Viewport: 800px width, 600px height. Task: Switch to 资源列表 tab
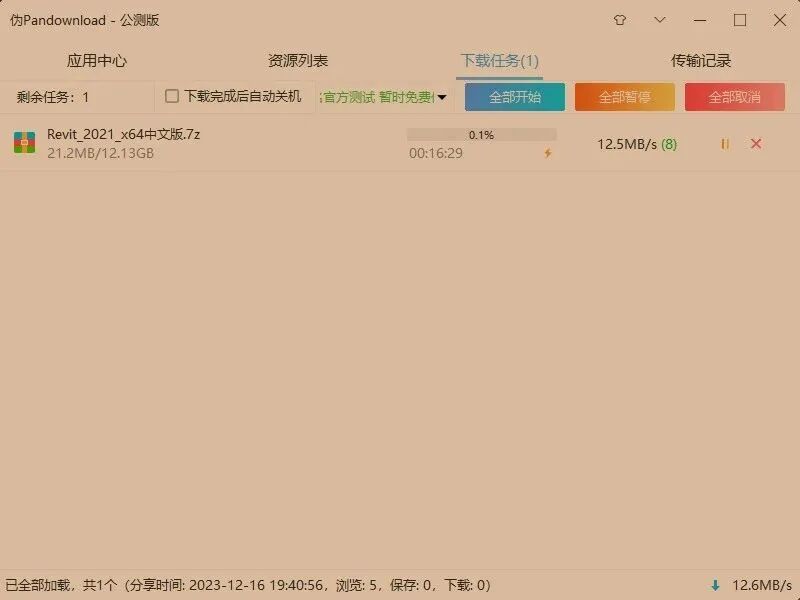298,61
